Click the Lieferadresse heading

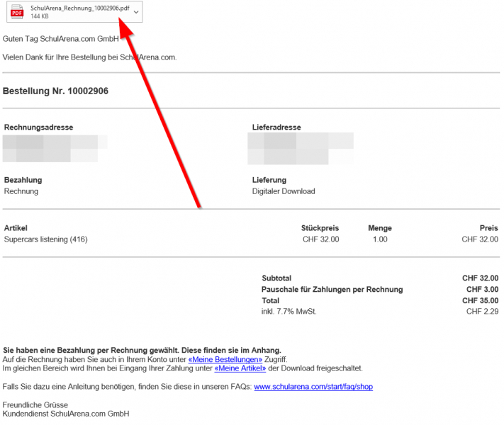tap(276, 127)
